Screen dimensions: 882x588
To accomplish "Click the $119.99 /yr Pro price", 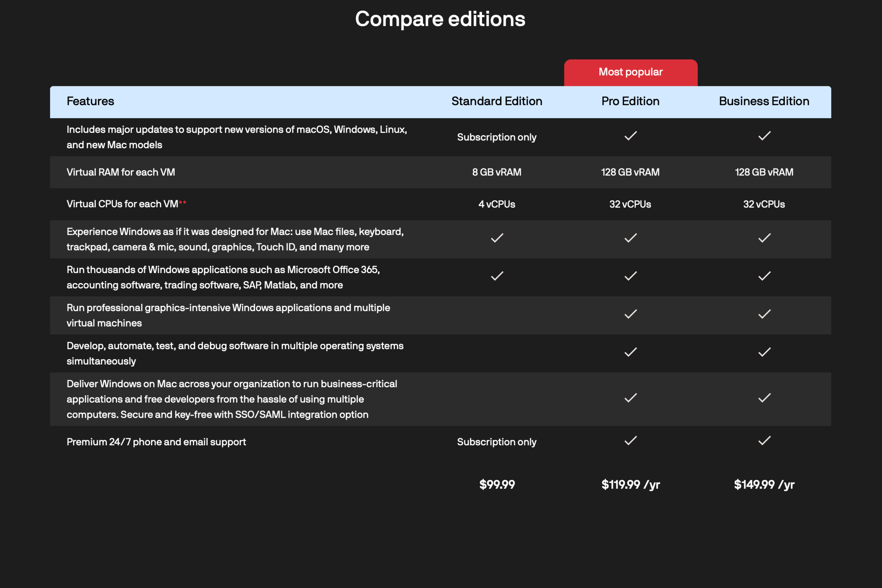I will click(x=630, y=484).
